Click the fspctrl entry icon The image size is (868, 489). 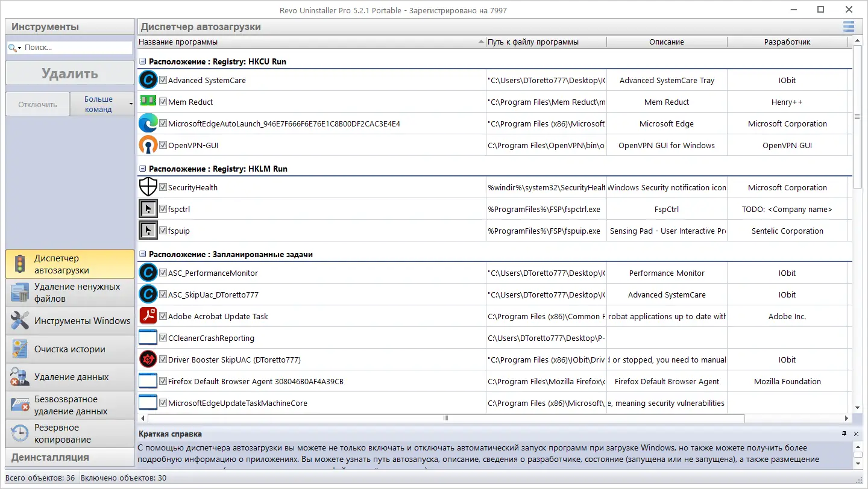click(148, 209)
